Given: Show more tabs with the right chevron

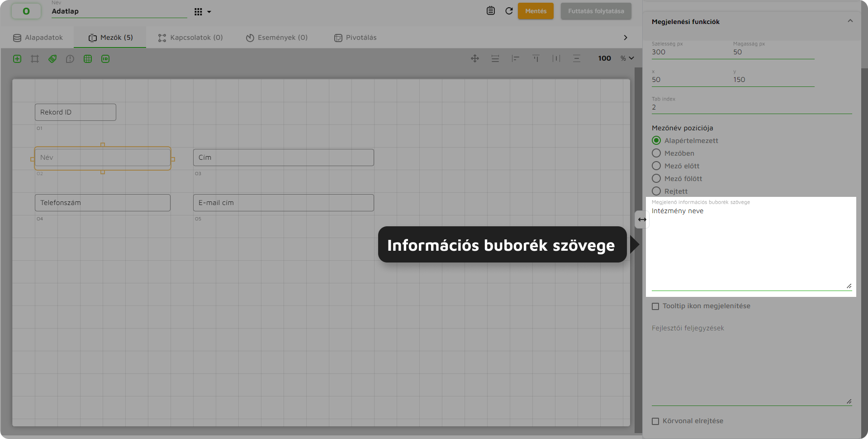Looking at the screenshot, I should coord(626,38).
